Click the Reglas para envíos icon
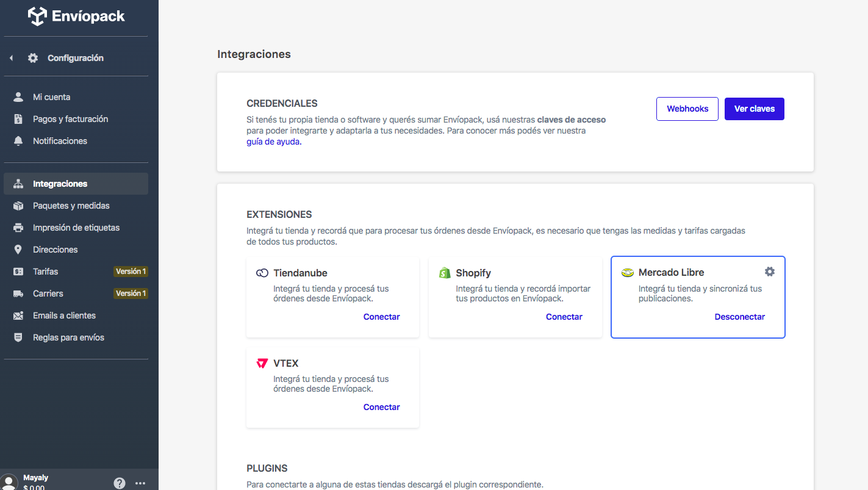 coord(18,337)
